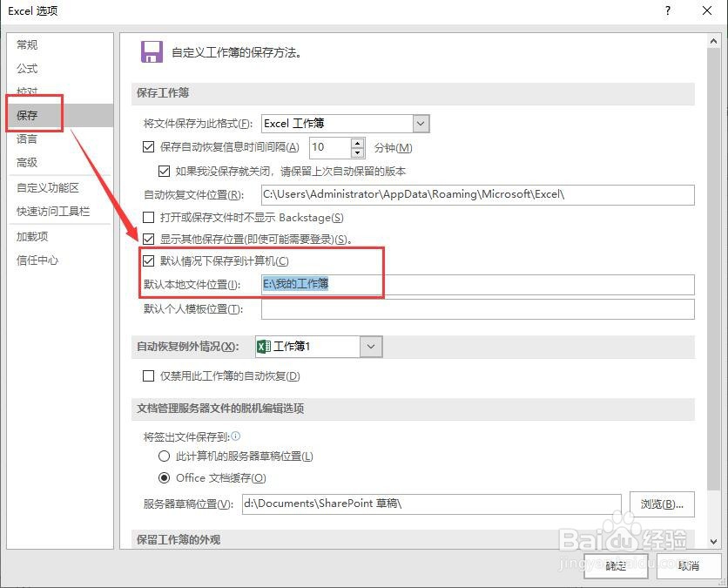The image size is (728, 588).
Task: Toggle 显示其他保存位置 checkbox
Action: coord(148,240)
